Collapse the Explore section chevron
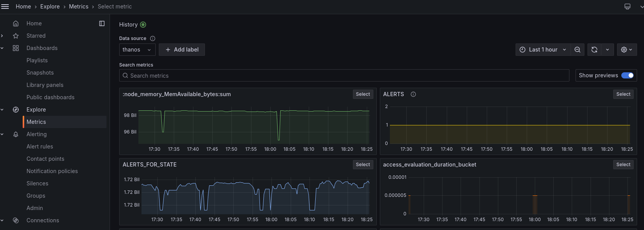644x230 pixels. coord(2,110)
